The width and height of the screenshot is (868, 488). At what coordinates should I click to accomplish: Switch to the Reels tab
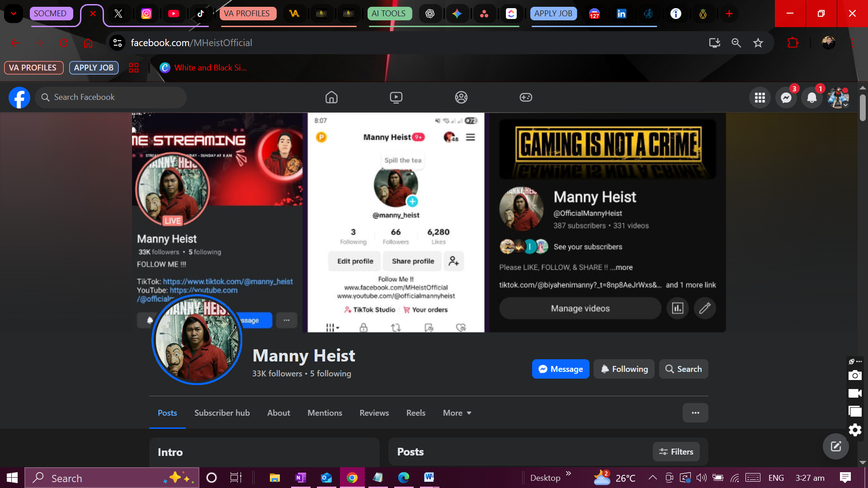pos(415,413)
